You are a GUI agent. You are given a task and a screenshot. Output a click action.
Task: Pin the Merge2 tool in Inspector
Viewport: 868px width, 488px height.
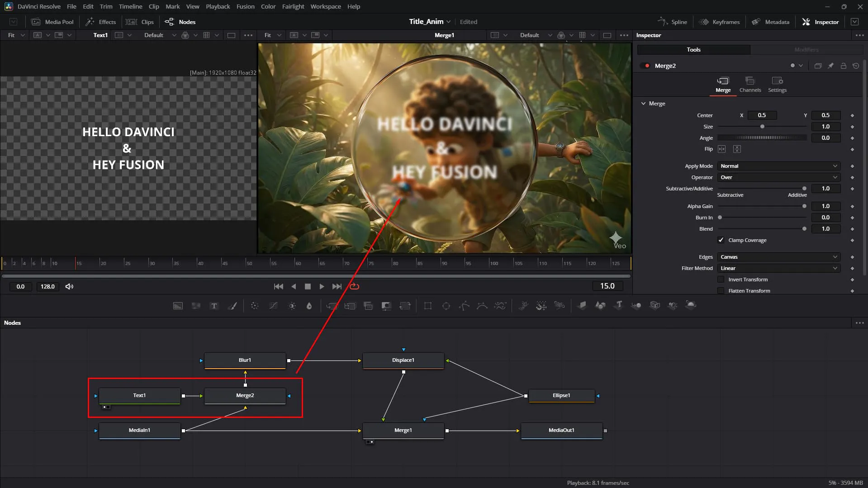[831, 66]
